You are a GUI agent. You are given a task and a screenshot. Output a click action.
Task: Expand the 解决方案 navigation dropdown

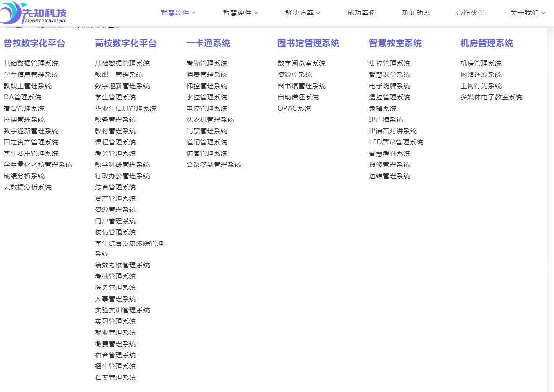coord(302,13)
